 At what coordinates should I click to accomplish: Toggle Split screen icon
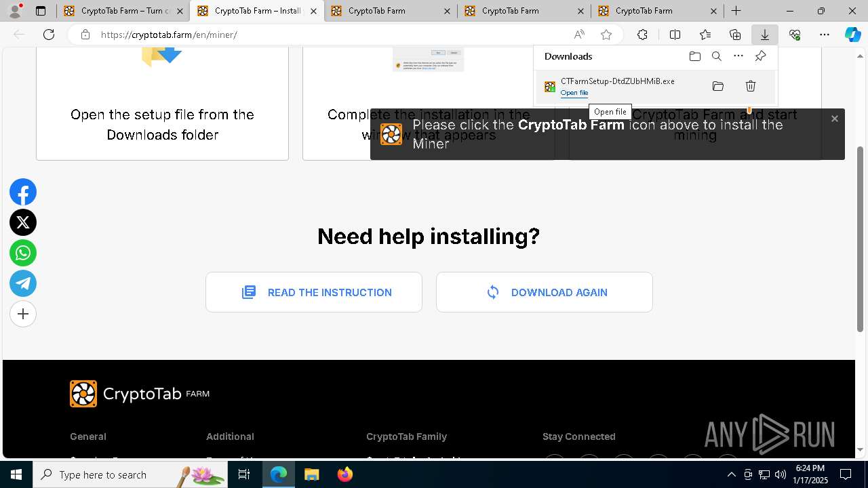pyautogui.click(x=675, y=35)
